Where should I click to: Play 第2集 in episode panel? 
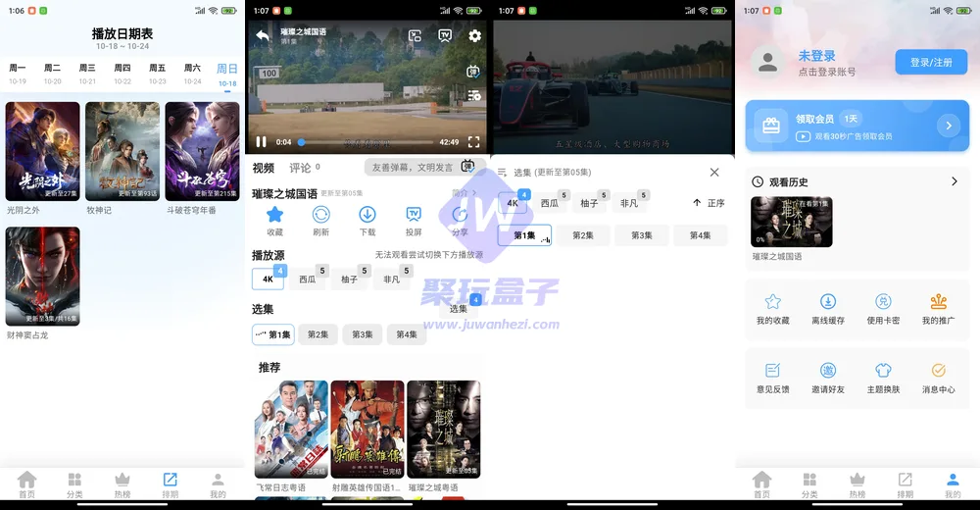point(583,235)
